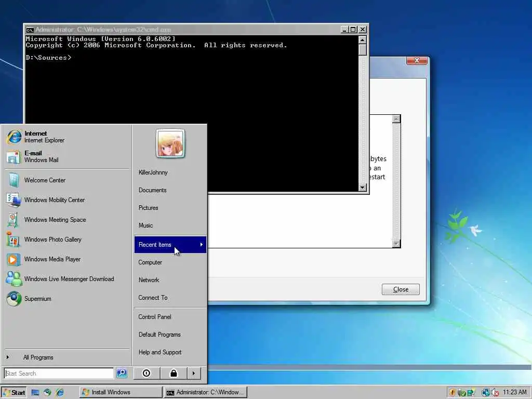Minimize the command prompt window
Screen dimensions: 532x399
click(344, 30)
